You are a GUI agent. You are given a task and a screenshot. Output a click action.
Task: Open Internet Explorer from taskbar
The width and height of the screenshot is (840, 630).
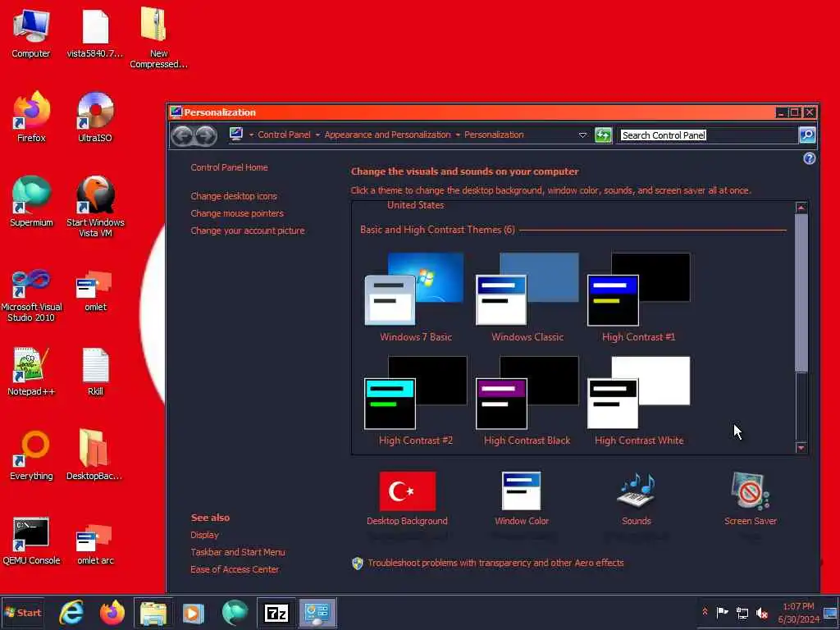click(71, 613)
